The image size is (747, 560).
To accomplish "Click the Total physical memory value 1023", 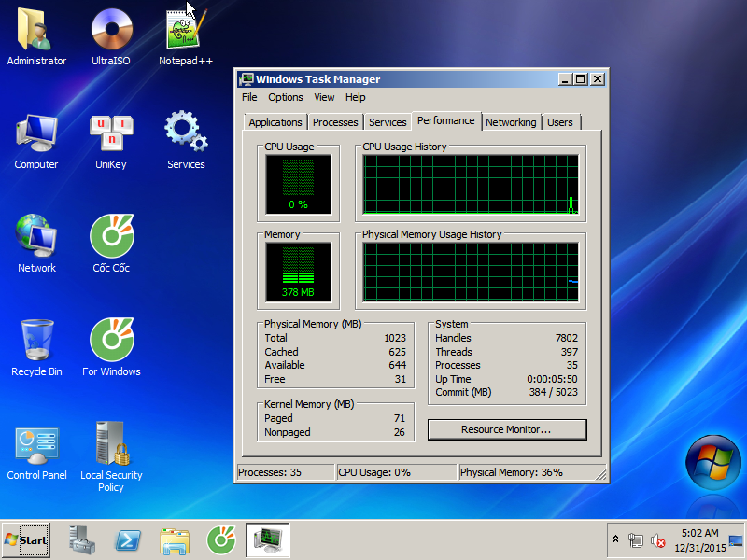I will pos(395,338).
